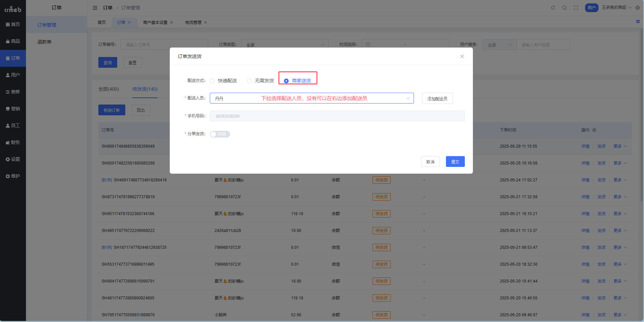Click the refresh icon in top header

tap(553, 8)
